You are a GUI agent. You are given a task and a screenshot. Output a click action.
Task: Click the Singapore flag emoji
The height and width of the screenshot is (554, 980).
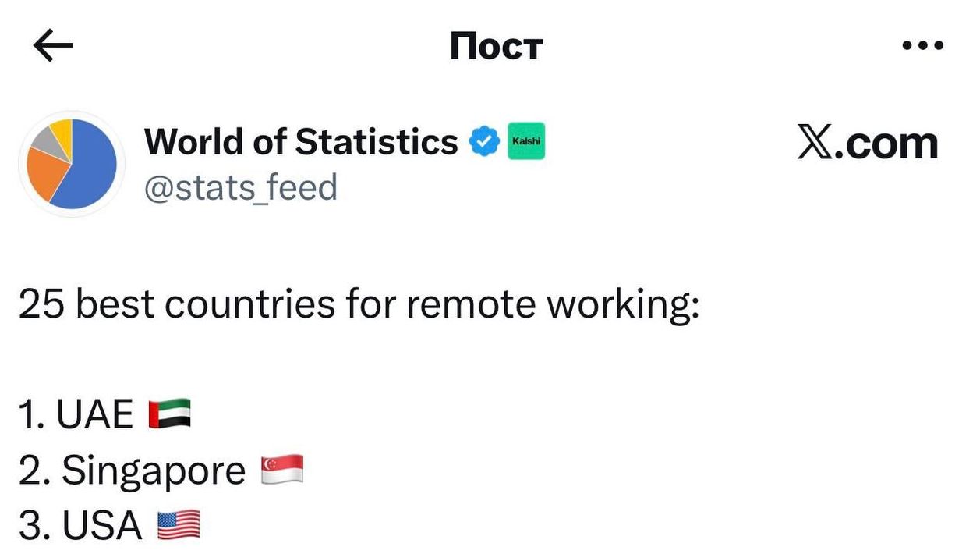[x=281, y=470]
